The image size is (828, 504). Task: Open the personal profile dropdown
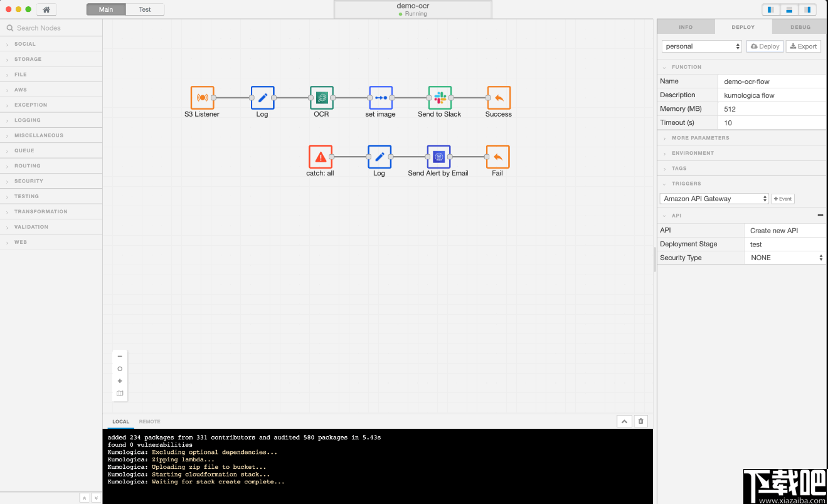tap(702, 46)
